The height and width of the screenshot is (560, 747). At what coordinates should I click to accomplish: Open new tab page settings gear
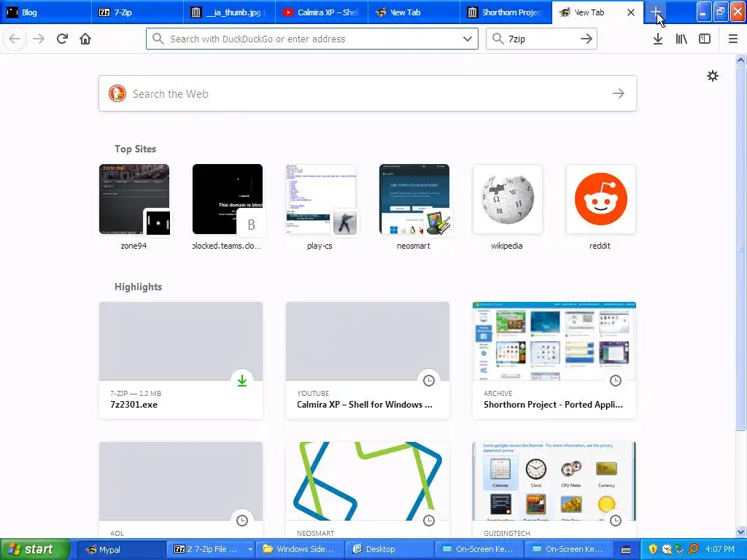[x=712, y=76]
